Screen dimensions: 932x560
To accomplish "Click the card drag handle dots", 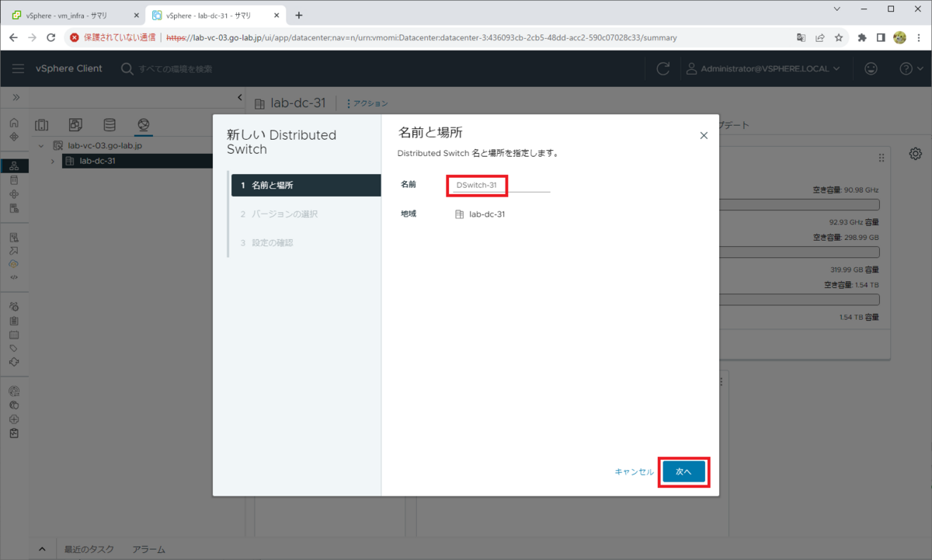I will click(x=881, y=158).
